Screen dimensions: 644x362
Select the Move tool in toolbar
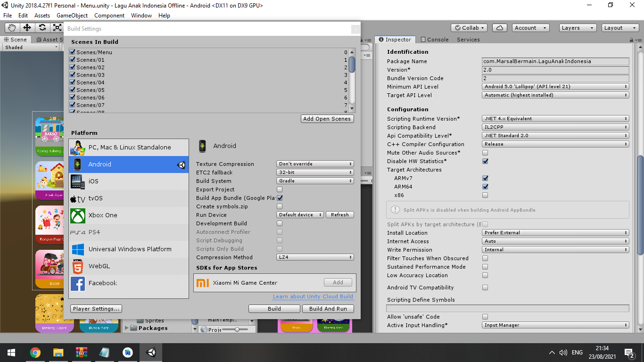27,28
